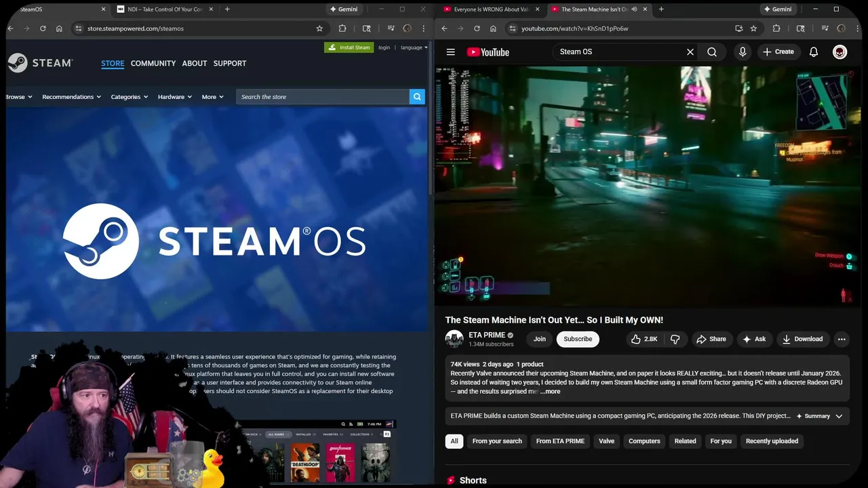Share the video

pyautogui.click(x=711, y=339)
